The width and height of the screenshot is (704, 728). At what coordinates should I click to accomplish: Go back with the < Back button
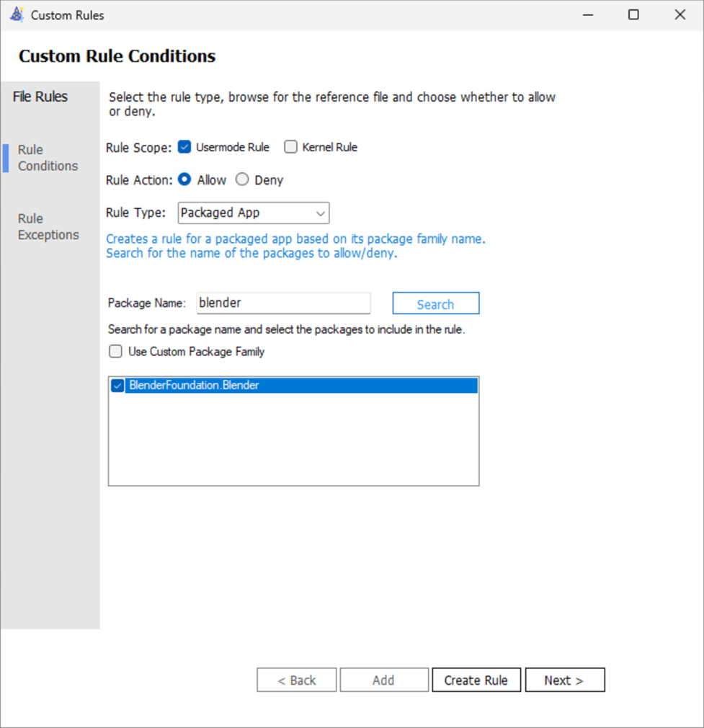pos(297,680)
